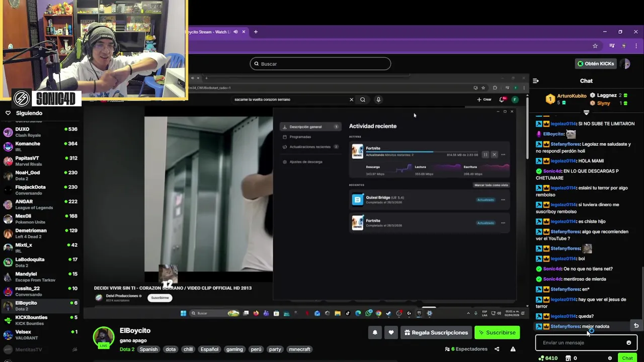Open emoji picker in chat input
Screen dimensions: 644x362
(x=628, y=343)
